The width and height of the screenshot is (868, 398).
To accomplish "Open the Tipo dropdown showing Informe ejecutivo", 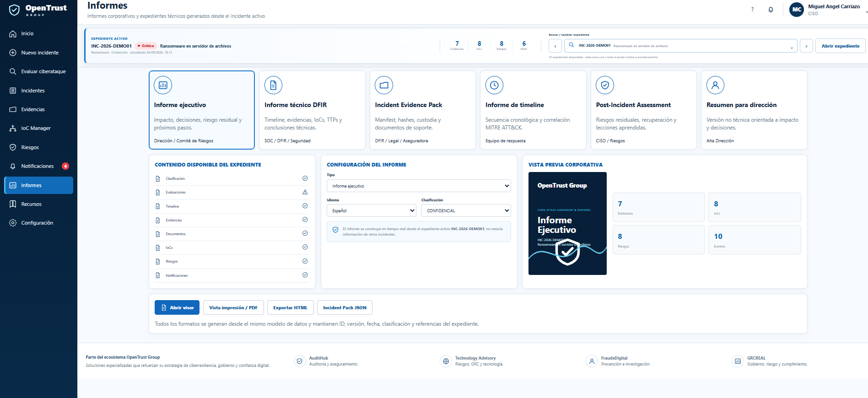I will (x=419, y=186).
